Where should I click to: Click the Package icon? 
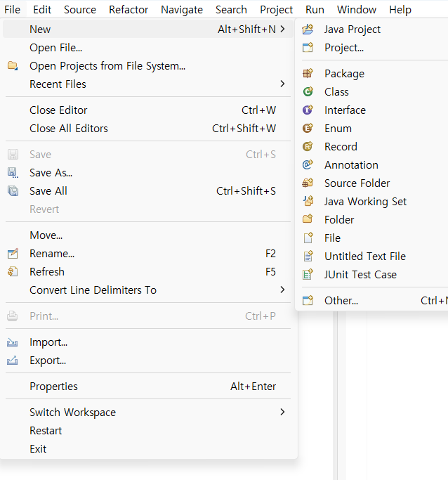(308, 74)
